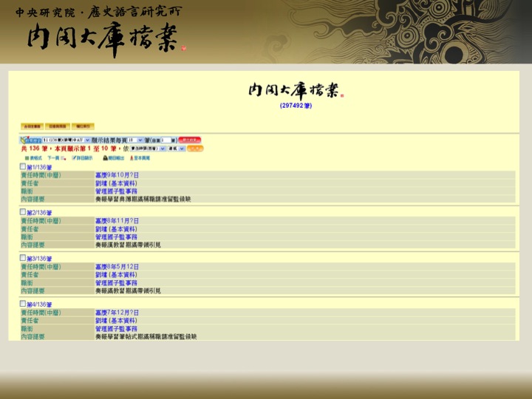Image resolution: width=532 pixels, height=399 pixels.
Task: Select the checkbox beside 第4/136筆
Action: coord(23,304)
